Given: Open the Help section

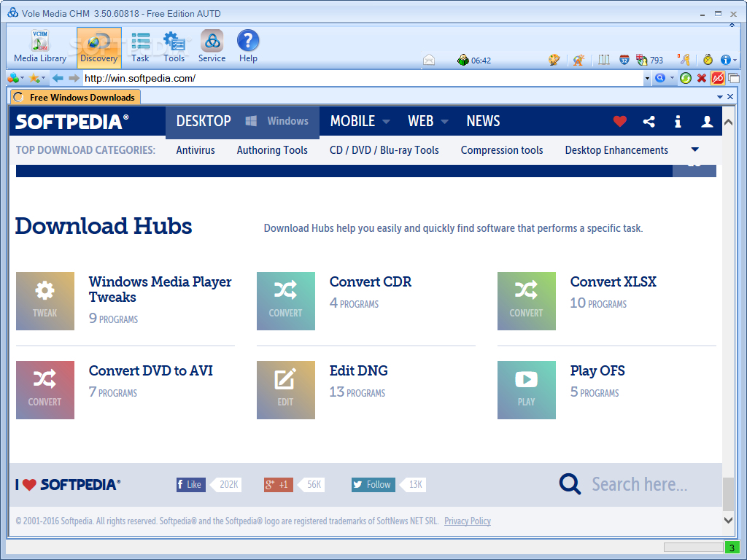Looking at the screenshot, I should [248, 47].
